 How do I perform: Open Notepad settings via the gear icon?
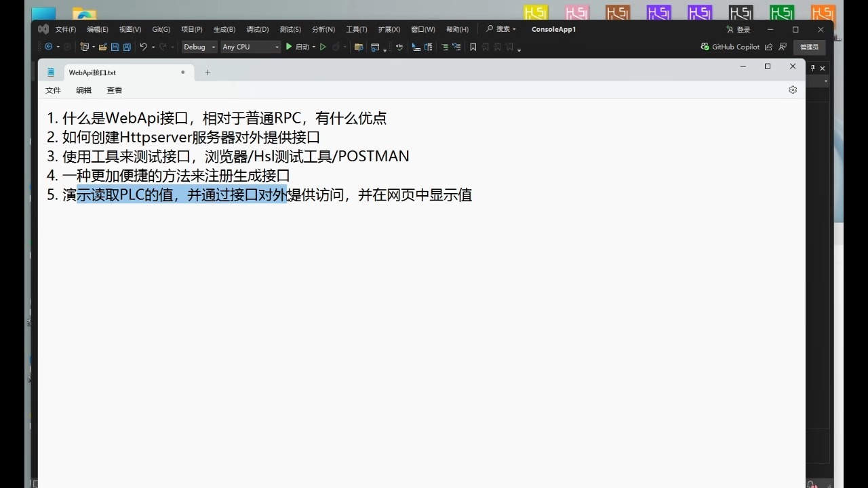pos(792,89)
